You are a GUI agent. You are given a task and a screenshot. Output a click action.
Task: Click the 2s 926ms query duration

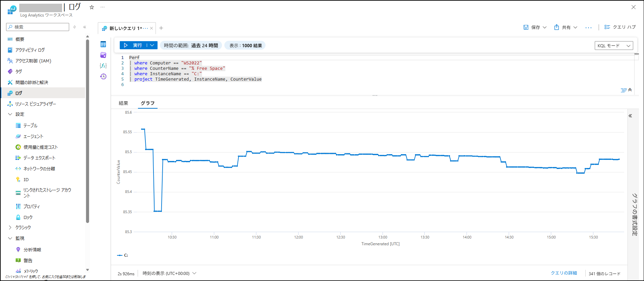(x=126, y=274)
